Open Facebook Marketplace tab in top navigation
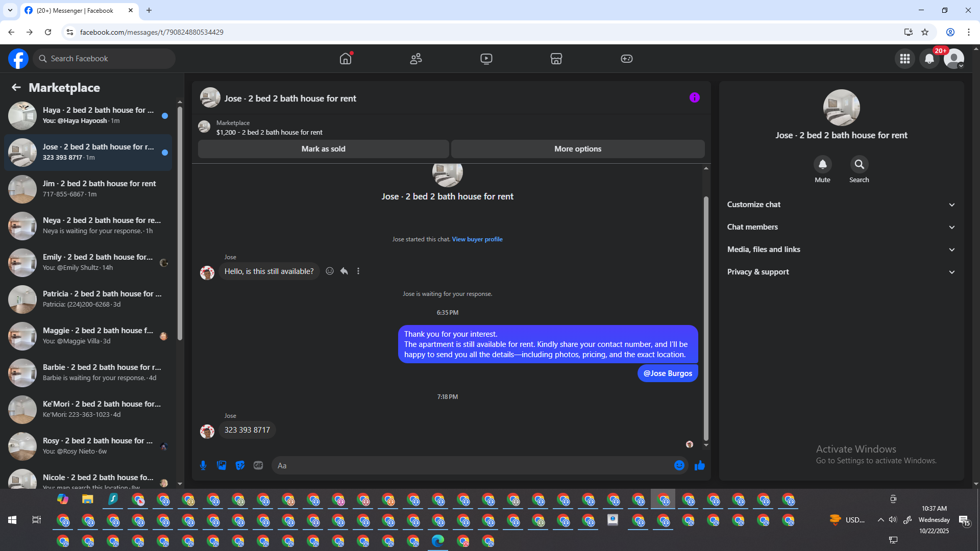Viewport: 980px width, 551px height. 556,59
